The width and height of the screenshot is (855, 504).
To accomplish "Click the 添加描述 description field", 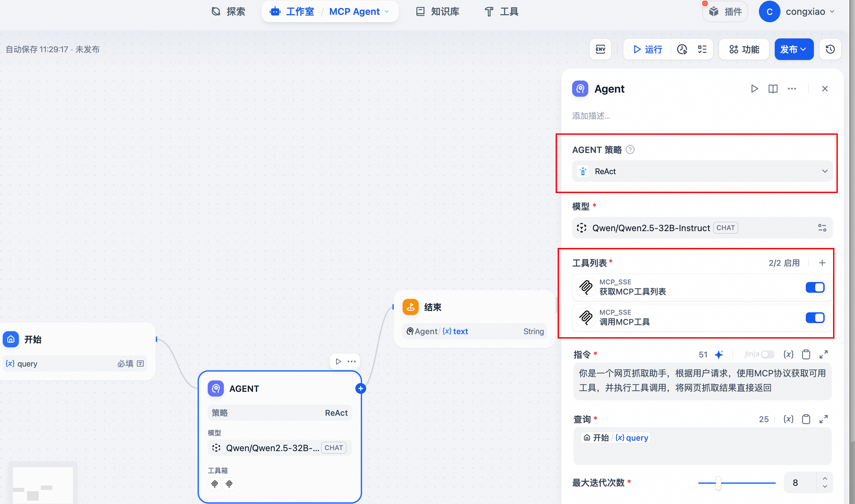I will [591, 116].
